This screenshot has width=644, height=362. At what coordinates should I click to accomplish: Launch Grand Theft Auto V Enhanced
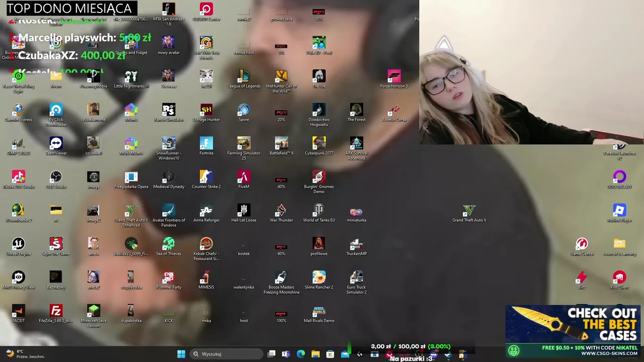pos(131,216)
